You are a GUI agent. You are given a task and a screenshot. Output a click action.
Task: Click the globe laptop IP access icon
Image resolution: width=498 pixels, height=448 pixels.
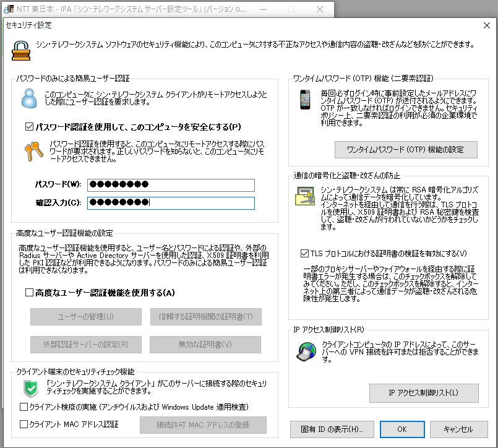(x=306, y=351)
